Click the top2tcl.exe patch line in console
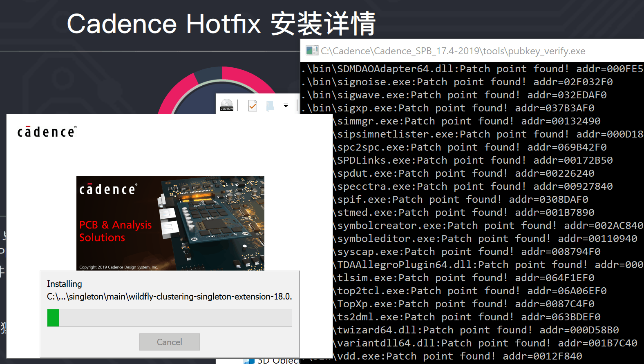 [470, 291]
